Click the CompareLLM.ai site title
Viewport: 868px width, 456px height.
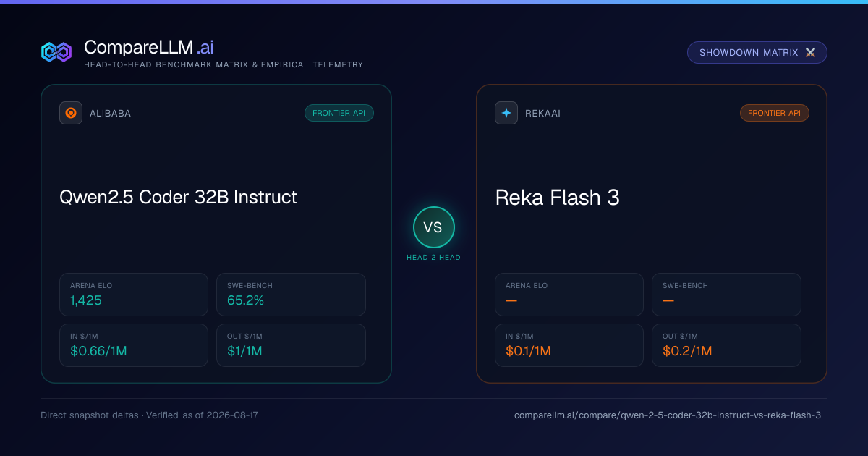click(x=148, y=47)
